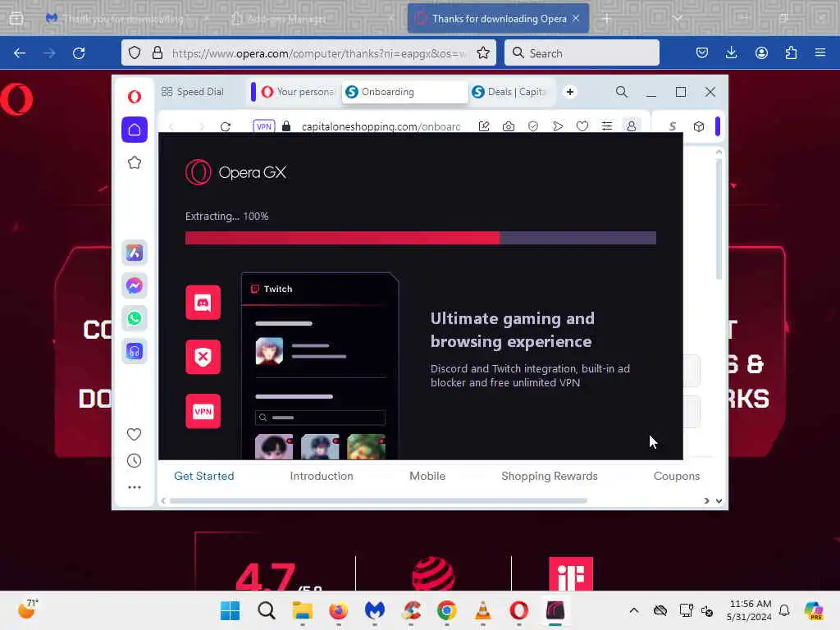Search tabs with Opera magnifier icon
The height and width of the screenshot is (630, 840).
click(x=622, y=92)
